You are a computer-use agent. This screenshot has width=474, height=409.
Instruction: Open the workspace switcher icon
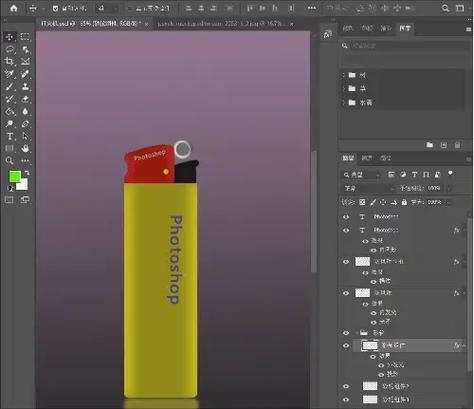(x=460, y=8)
